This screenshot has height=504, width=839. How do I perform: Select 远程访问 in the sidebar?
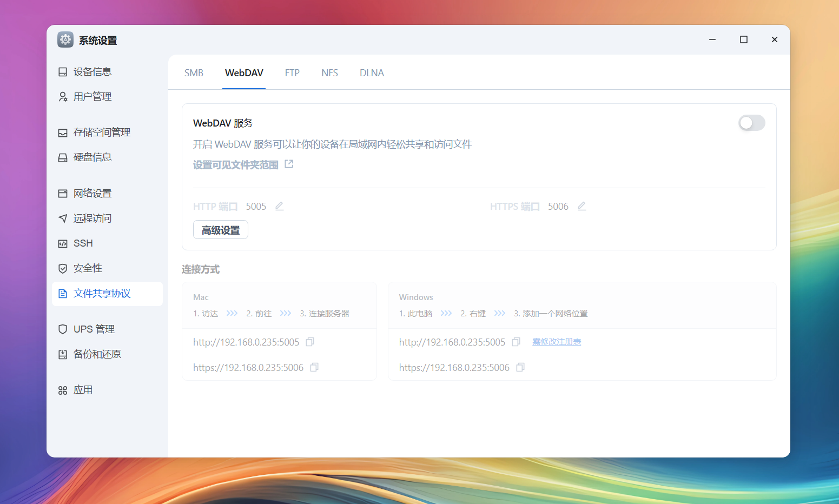[107, 218]
